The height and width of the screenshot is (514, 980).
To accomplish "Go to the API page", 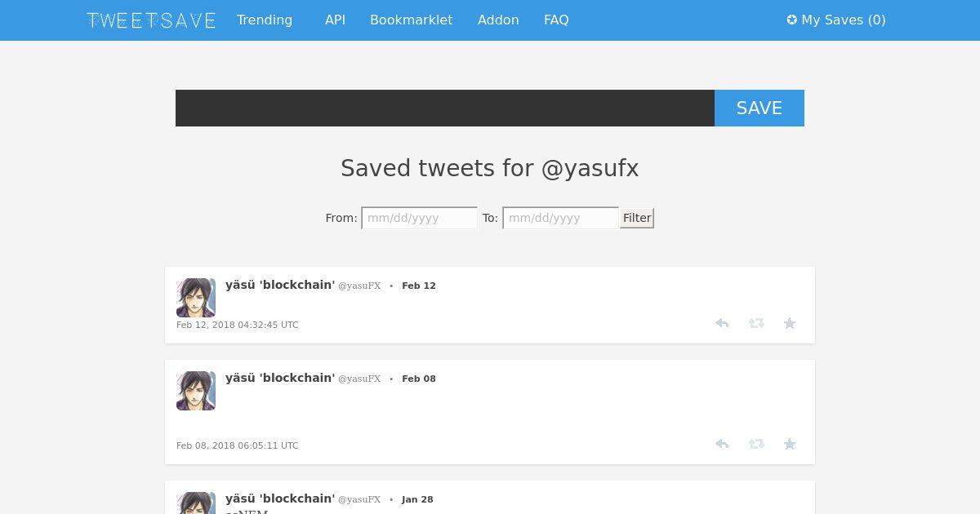I will [335, 20].
